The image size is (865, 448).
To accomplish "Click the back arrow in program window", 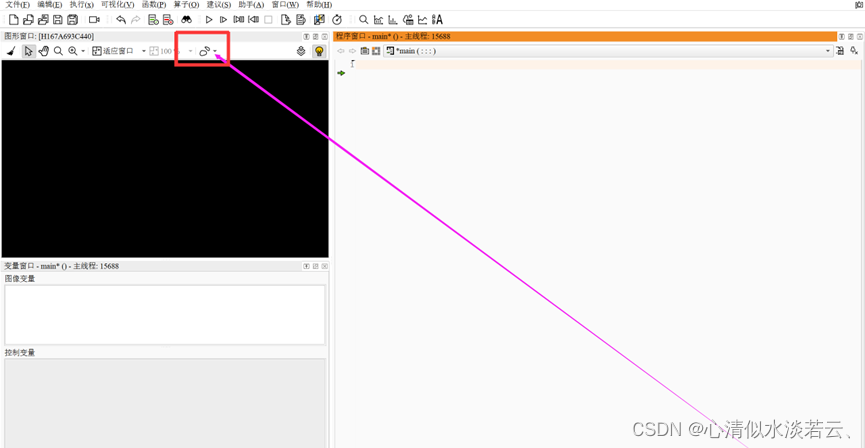I will [x=341, y=51].
